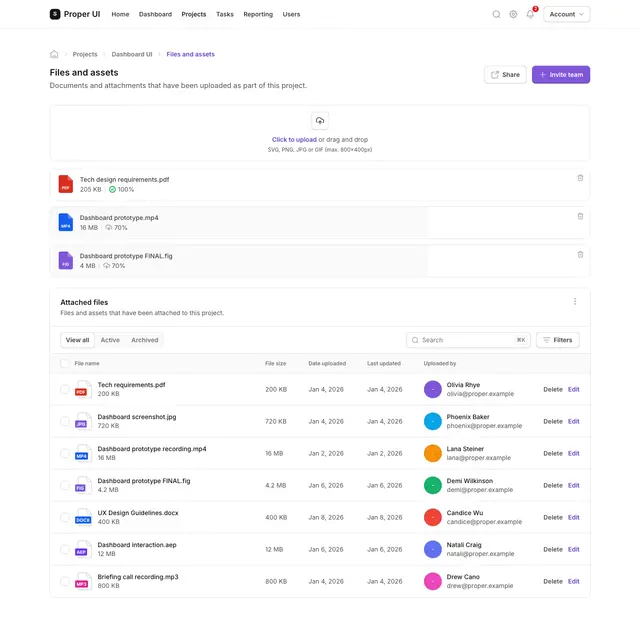Click the red PDF icon of Tech design requirements.pdf
The width and height of the screenshot is (640, 640).
click(x=66, y=184)
